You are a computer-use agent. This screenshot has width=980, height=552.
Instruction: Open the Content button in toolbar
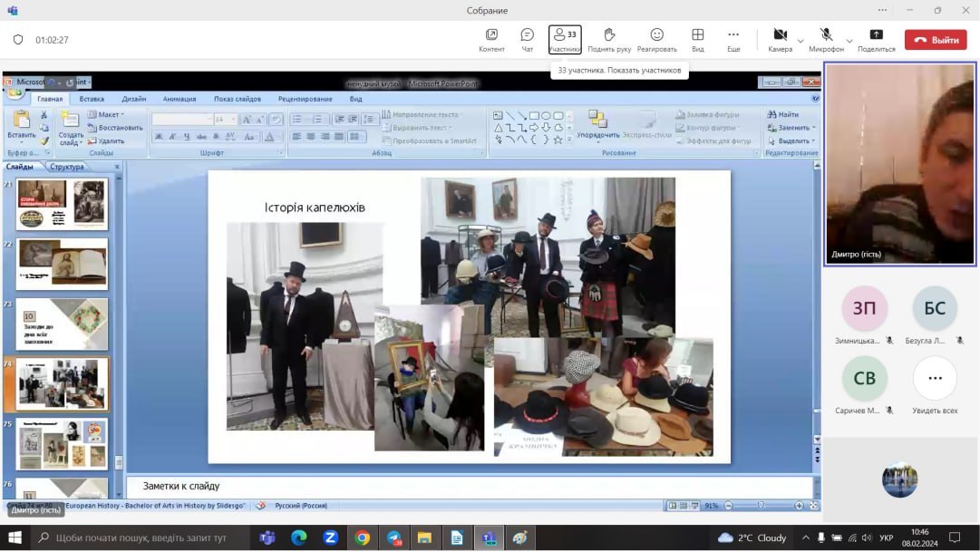[491, 39]
